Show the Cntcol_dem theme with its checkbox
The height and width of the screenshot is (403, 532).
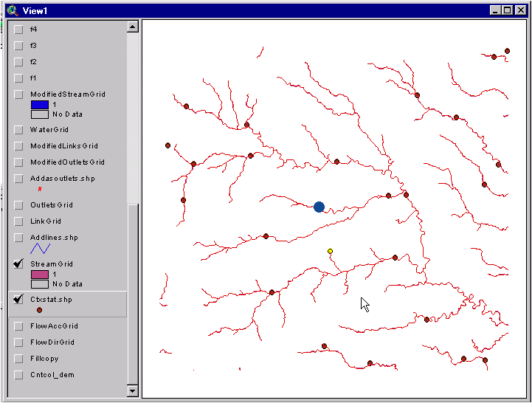point(19,375)
